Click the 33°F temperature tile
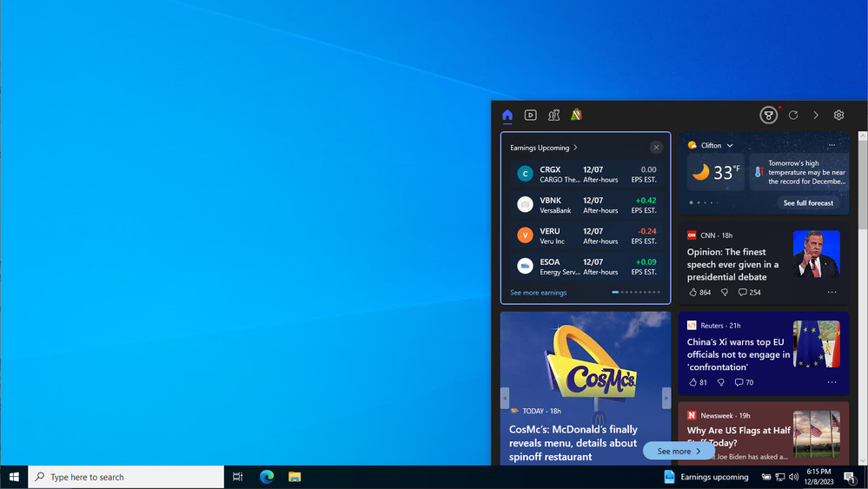Image resolution: width=868 pixels, height=489 pixels. [716, 173]
